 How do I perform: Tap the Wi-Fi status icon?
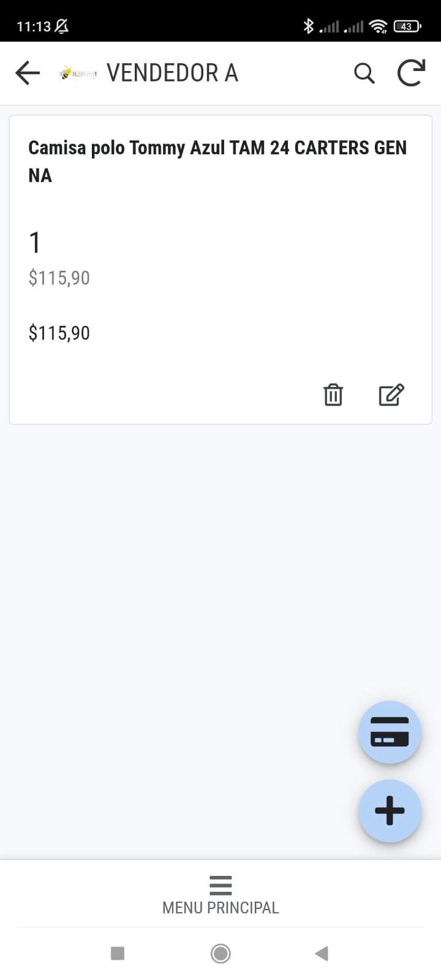point(378,26)
